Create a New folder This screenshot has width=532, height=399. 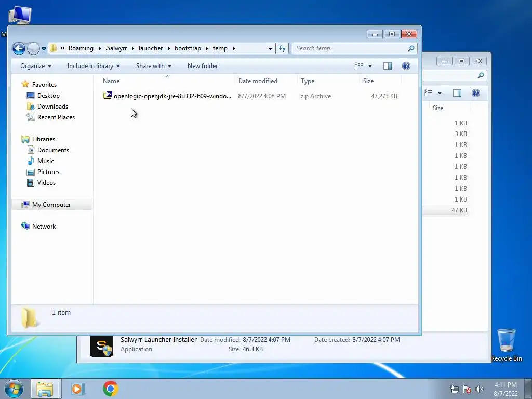pos(203,66)
